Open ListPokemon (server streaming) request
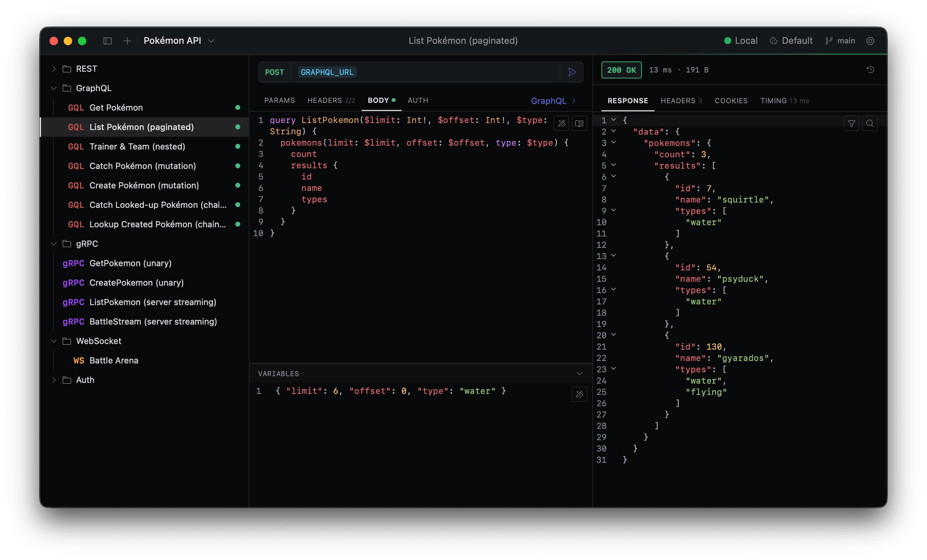The width and height of the screenshot is (927, 560). coord(144,302)
